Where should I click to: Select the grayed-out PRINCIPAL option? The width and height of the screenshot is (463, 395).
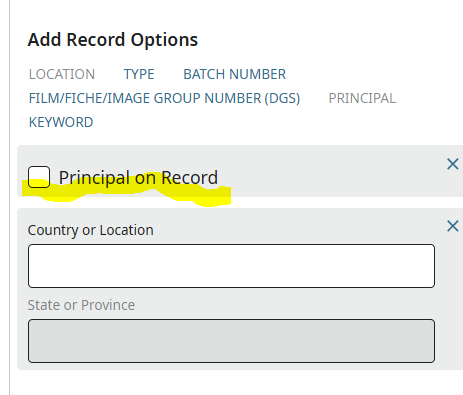click(x=362, y=98)
